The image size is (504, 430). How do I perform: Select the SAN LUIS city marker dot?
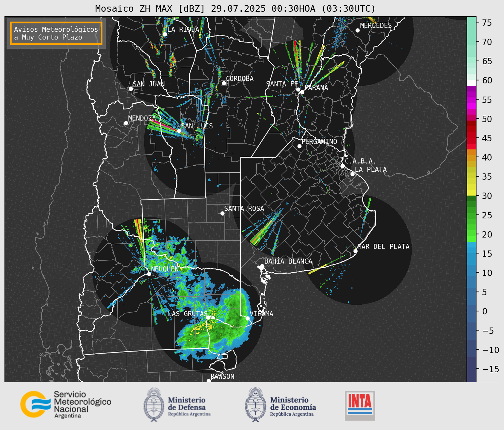[179, 131]
